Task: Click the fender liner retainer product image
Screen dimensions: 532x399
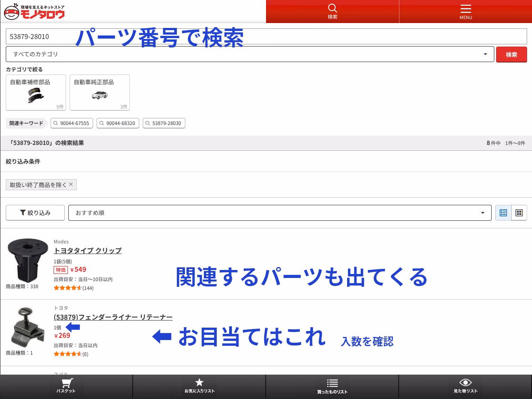Action: [27, 327]
